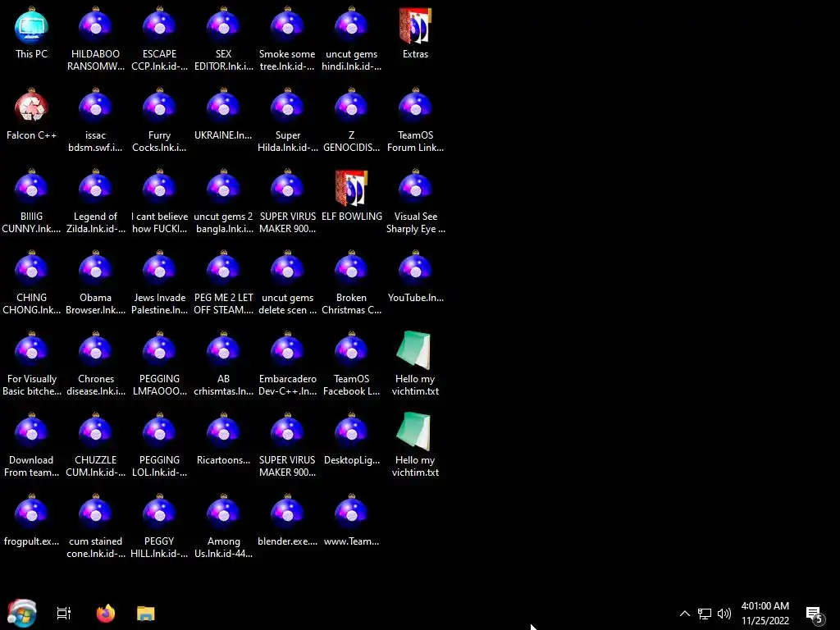Open the volume control tray icon

724,614
